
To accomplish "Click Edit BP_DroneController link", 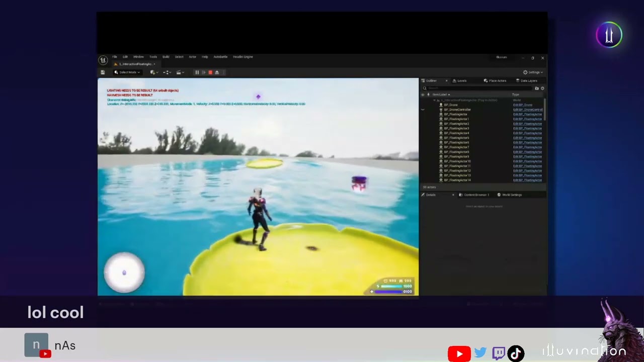I will click(528, 110).
